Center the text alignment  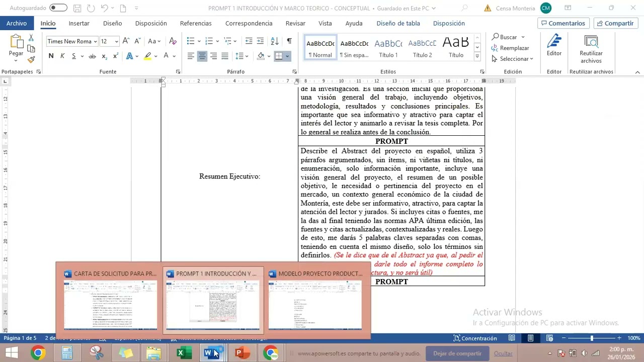click(202, 56)
